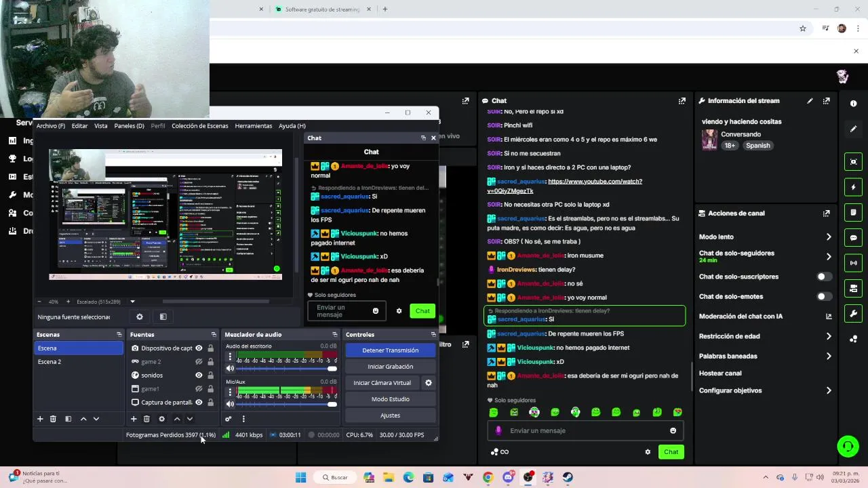Open green support headset floating button

(848, 446)
